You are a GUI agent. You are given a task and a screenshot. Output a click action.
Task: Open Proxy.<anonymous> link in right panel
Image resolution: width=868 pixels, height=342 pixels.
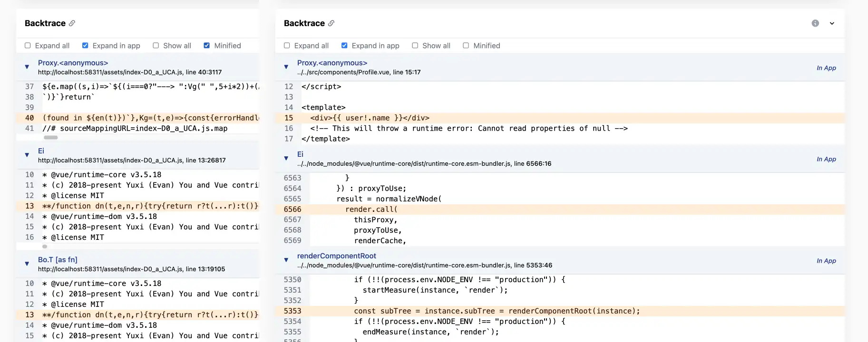click(x=332, y=63)
